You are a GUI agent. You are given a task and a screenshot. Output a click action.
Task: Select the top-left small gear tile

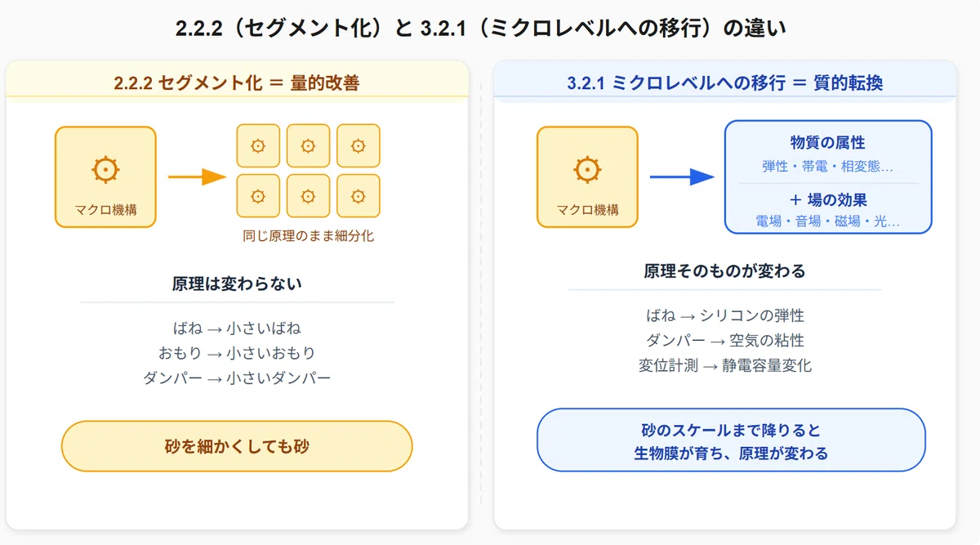[x=258, y=145]
